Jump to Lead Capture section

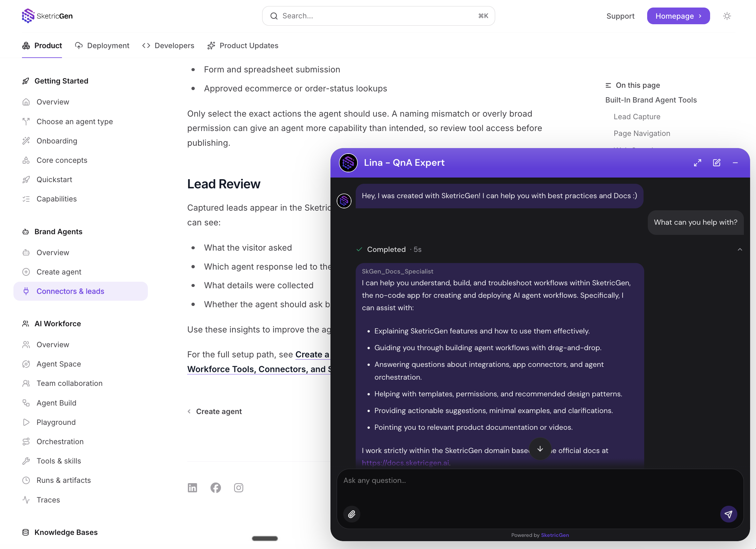click(x=637, y=117)
